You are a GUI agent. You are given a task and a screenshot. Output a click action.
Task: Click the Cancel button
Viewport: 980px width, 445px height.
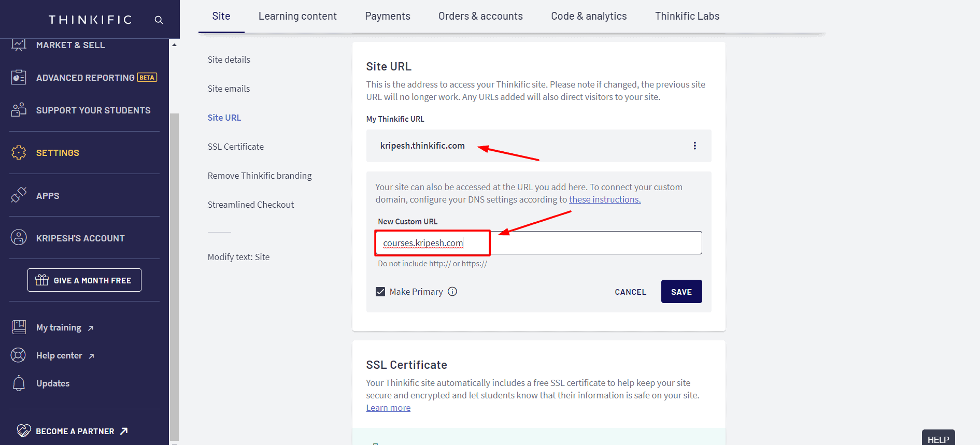(x=630, y=292)
